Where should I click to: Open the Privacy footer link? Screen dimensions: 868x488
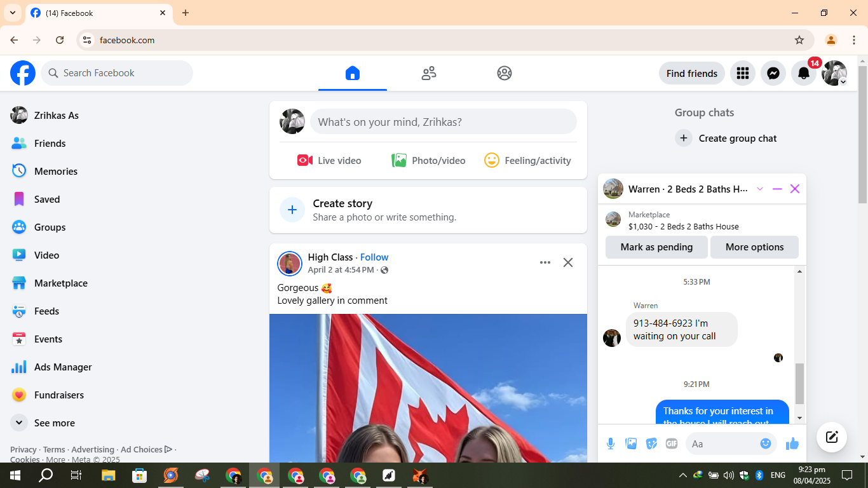pos(24,449)
